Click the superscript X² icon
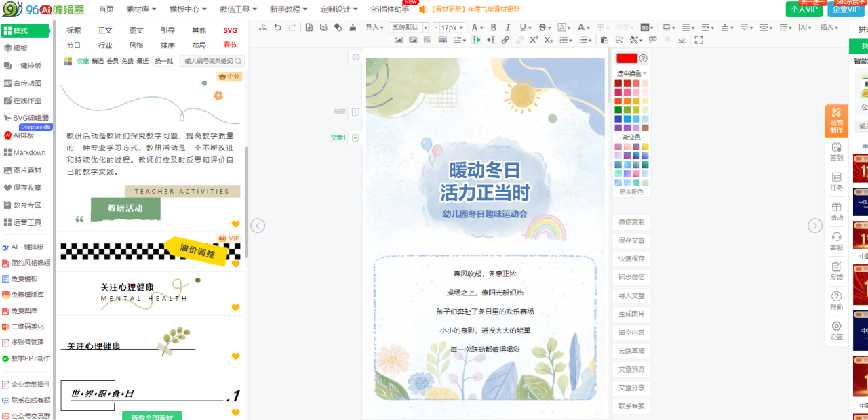Viewport: 868px width, 420px height. (x=534, y=40)
